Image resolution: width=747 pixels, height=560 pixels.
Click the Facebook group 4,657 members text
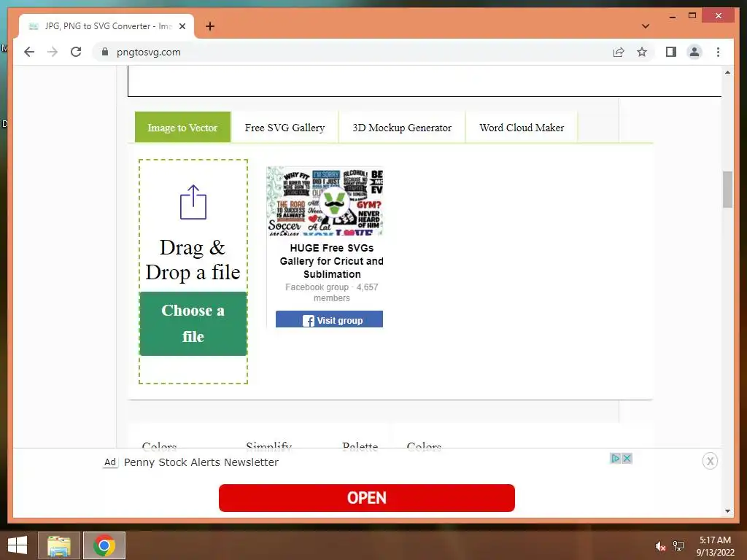pos(332,292)
